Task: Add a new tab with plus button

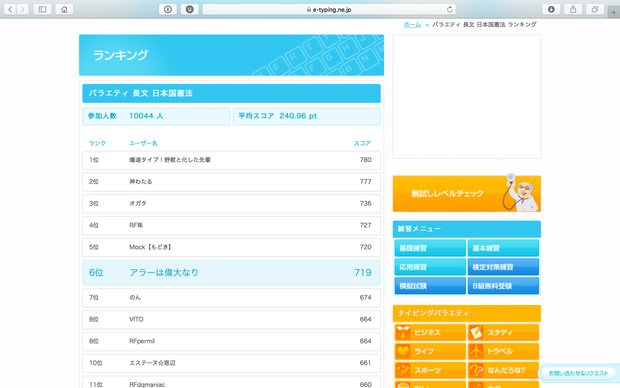Action: click(614, 12)
